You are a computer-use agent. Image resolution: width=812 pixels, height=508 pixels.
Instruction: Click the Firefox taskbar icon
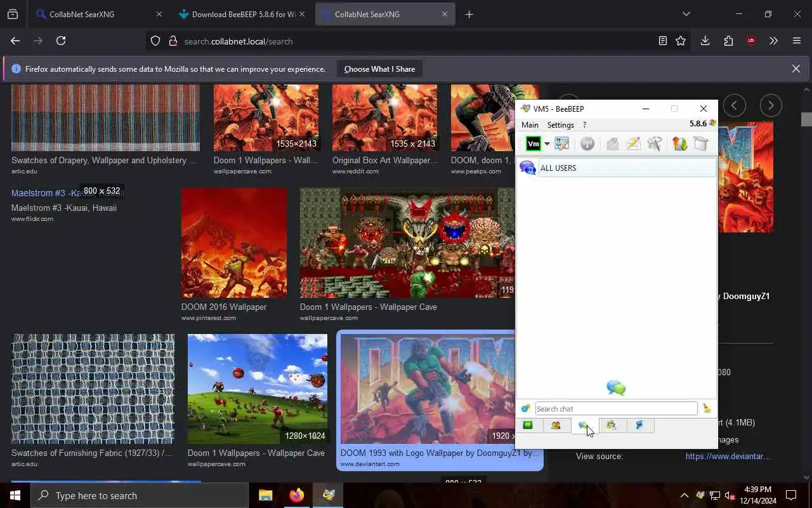pyautogui.click(x=297, y=495)
